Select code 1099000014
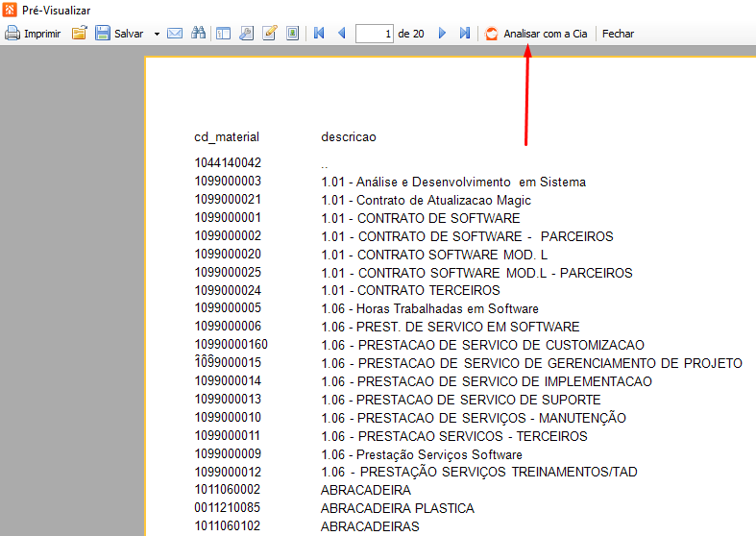The image size is (756, 536). [x=228, y=380]
